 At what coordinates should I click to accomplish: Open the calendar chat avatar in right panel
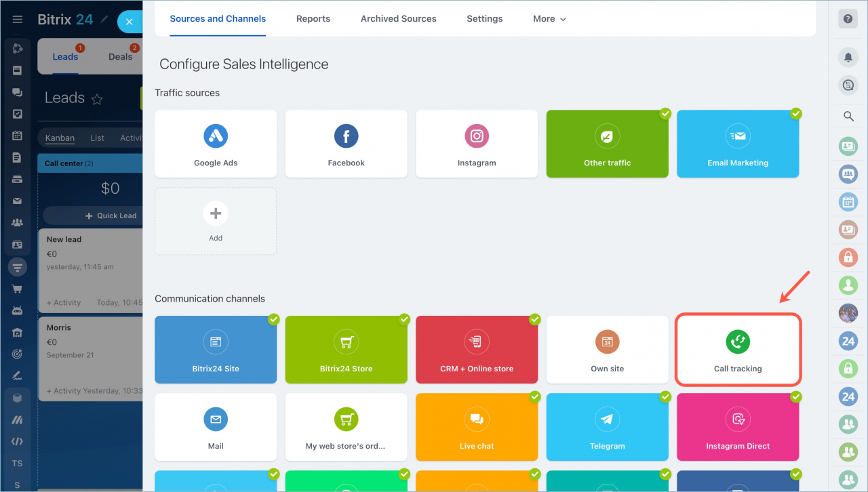tap(848, 201)
